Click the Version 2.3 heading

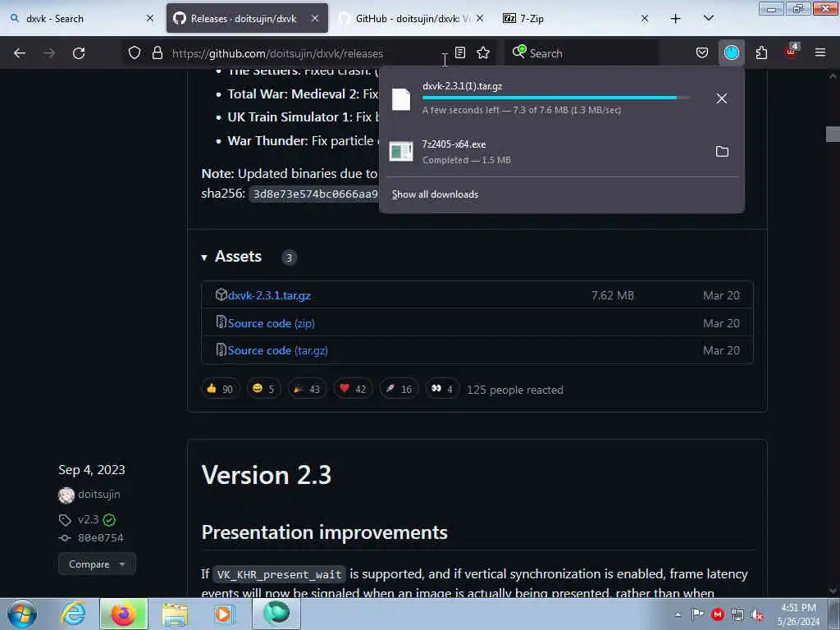(x=267, y=475)
